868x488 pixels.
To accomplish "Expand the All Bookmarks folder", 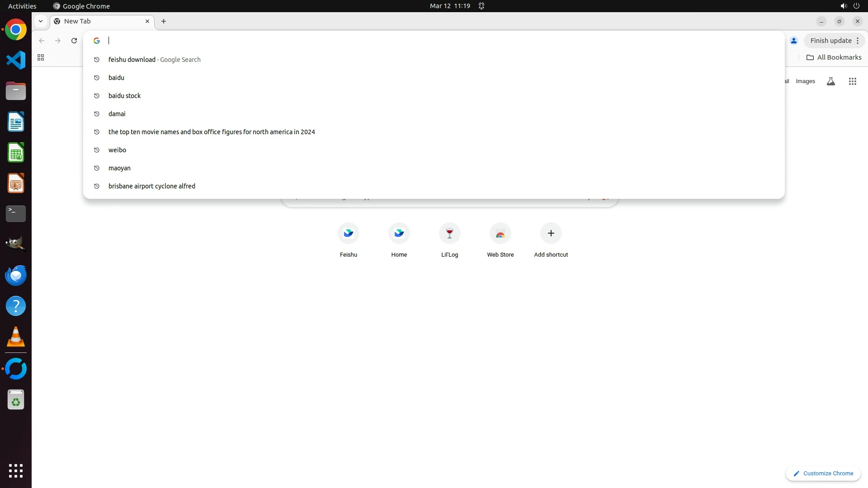I will (x=834, y=57).
